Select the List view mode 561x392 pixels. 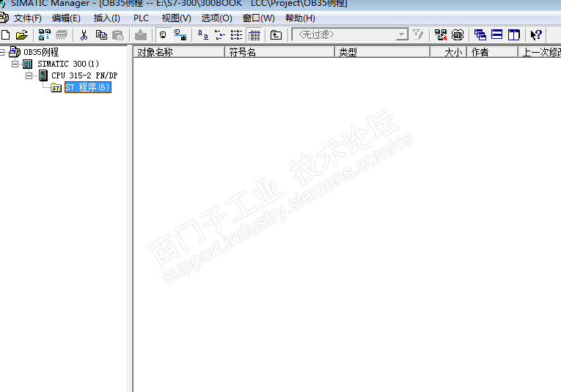click(236, 35)
